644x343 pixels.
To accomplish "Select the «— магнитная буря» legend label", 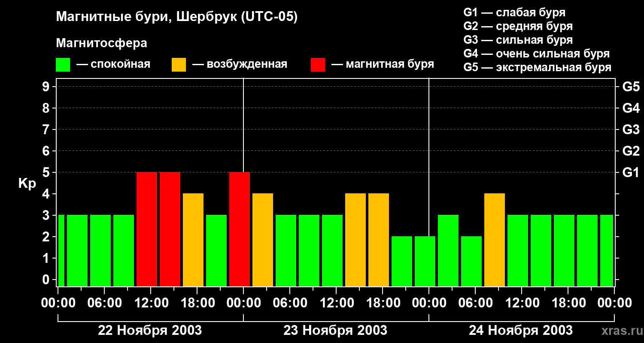I will tap(383, 64).
